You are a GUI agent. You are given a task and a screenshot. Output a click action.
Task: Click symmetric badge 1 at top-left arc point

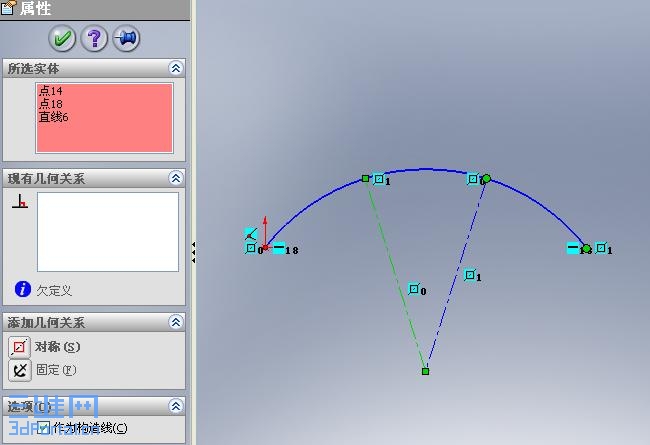click(x=381, y=180)
